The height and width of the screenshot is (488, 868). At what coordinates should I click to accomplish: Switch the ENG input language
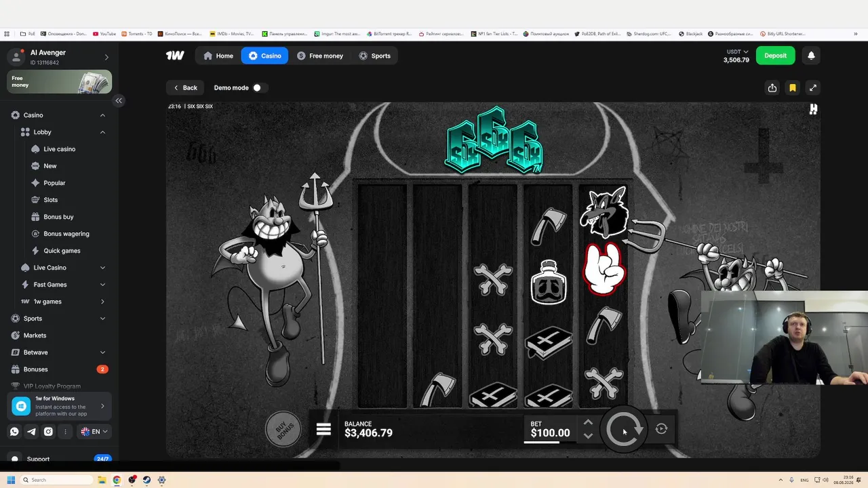click(x=804, y=480)
